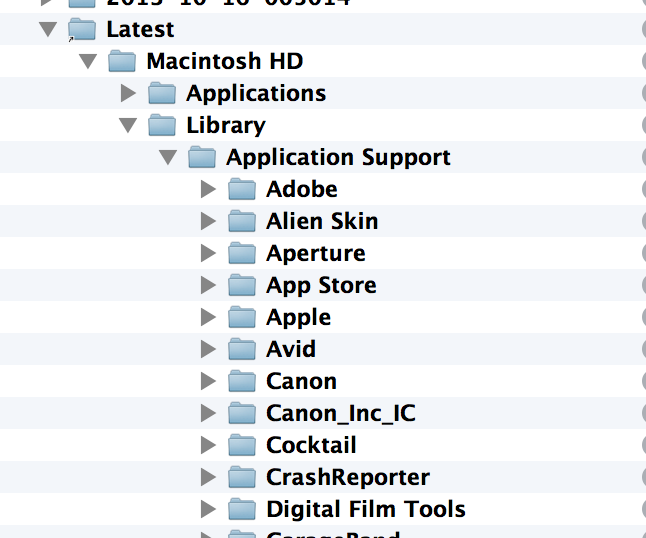Select the 'Avid' row name
The image size is (646, 538).
coord(291,349)
